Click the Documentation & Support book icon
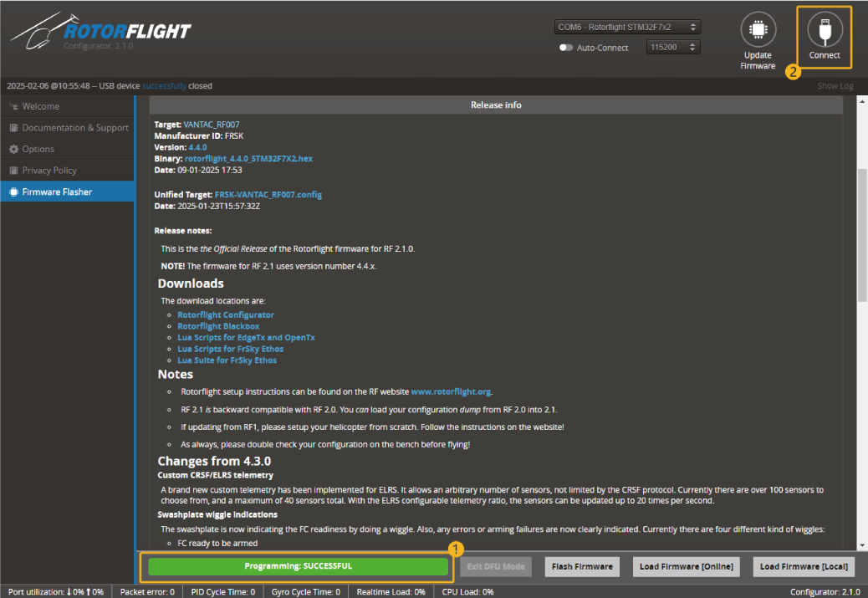 pos(13,128)
